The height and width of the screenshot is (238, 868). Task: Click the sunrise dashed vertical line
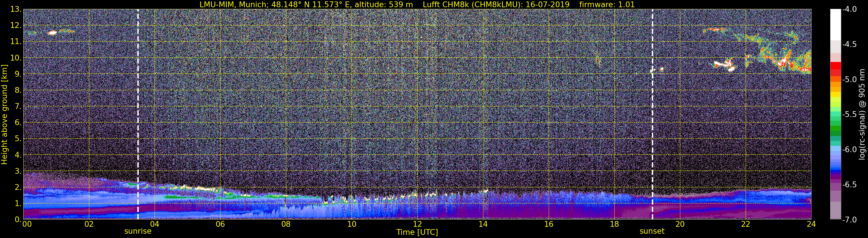pos(138,114)
